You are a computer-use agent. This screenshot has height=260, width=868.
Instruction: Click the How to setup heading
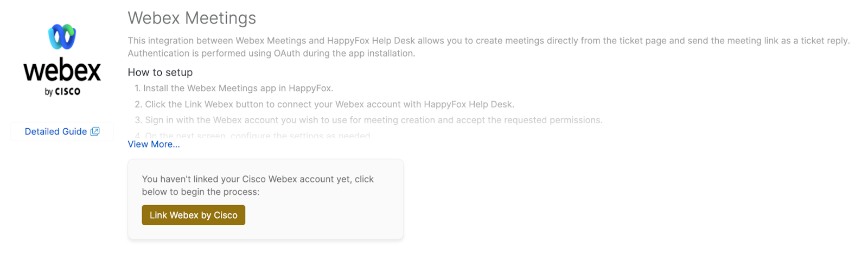(x=160, y=72)
